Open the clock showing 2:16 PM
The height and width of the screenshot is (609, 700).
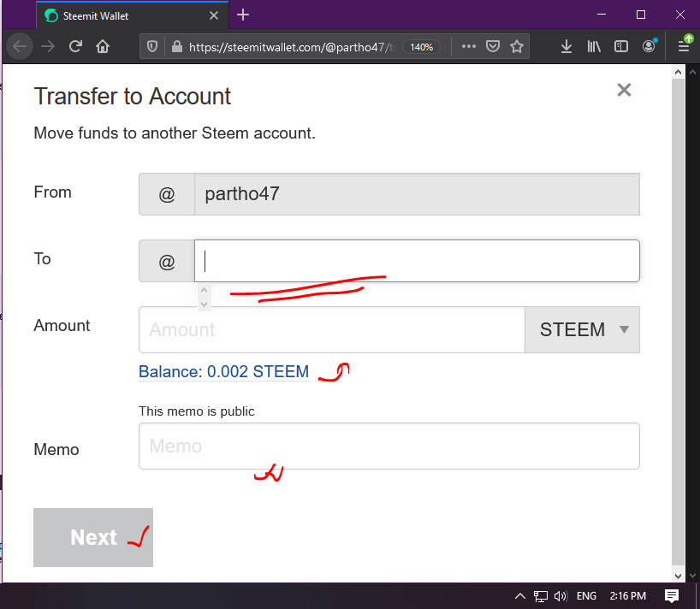627,595
